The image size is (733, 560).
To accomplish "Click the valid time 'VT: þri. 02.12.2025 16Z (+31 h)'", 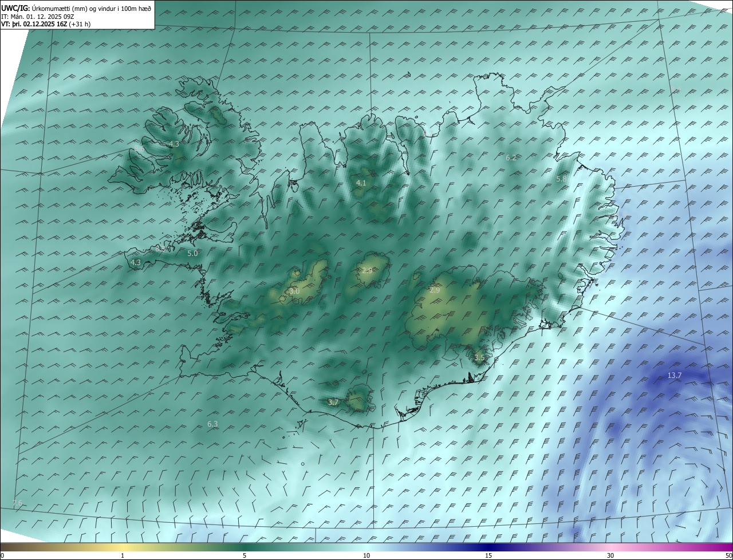I will pos(46,24).
